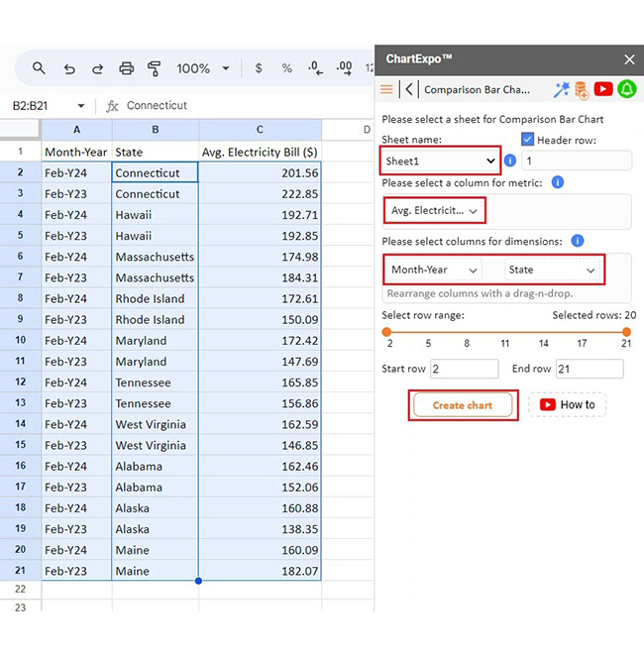Click the print icon

pyautogui.click(x=126, y=67)
